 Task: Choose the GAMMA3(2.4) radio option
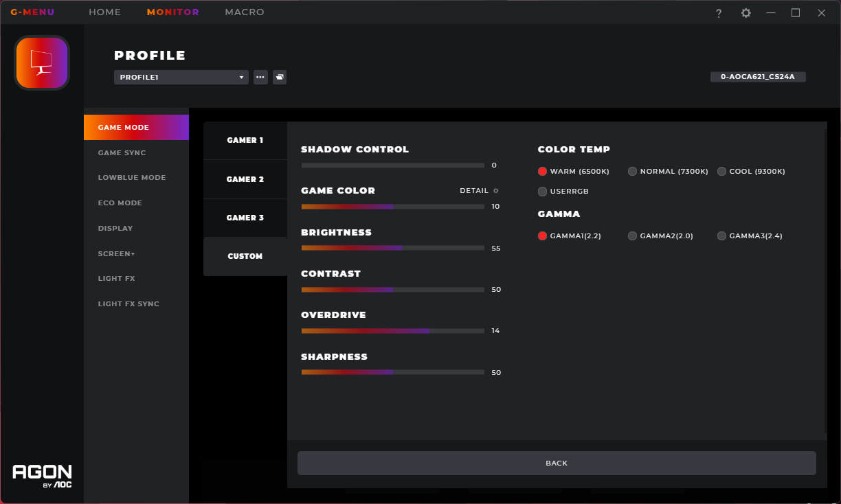[721, 236]
